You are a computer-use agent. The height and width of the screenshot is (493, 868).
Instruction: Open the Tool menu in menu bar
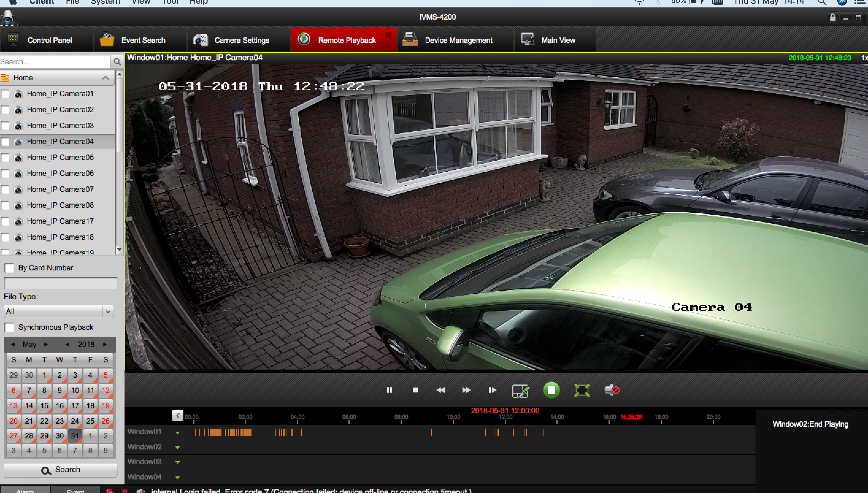pyautogui.click(x=170, y=2)
